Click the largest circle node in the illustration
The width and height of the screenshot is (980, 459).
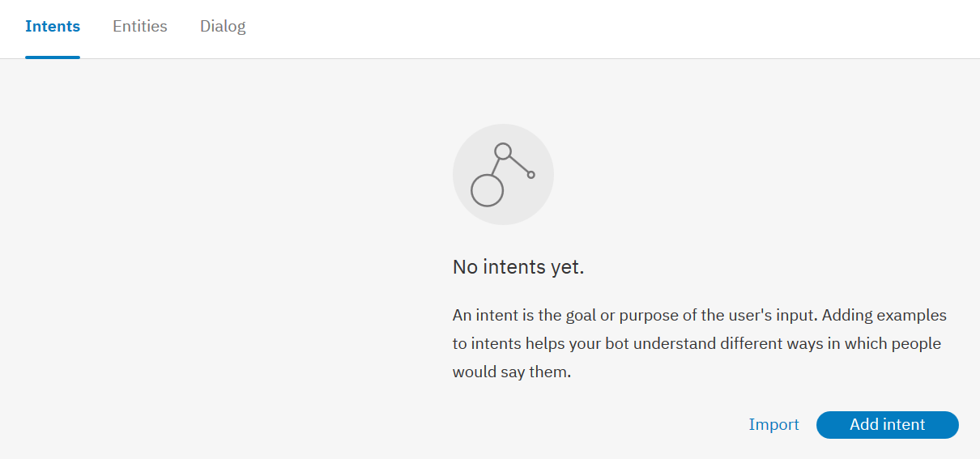coord(487,190)
